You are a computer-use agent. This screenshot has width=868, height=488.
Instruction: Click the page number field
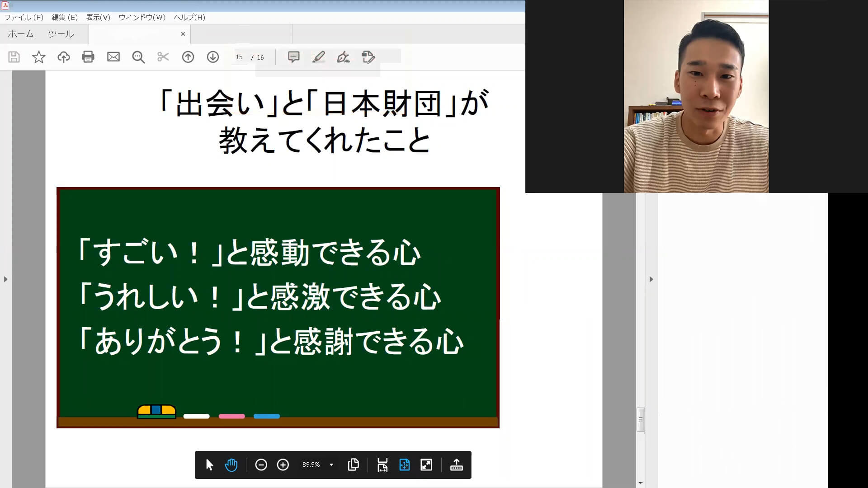(x=239, y=57)
